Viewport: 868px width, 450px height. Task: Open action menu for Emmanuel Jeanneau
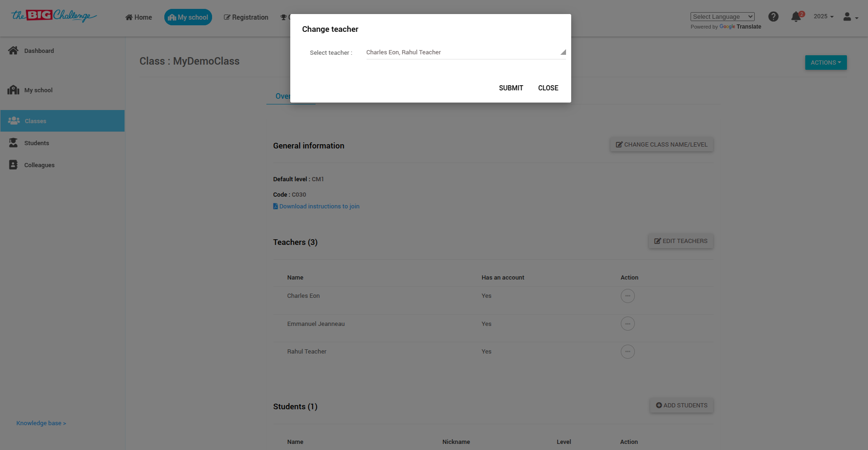[627, 324]
